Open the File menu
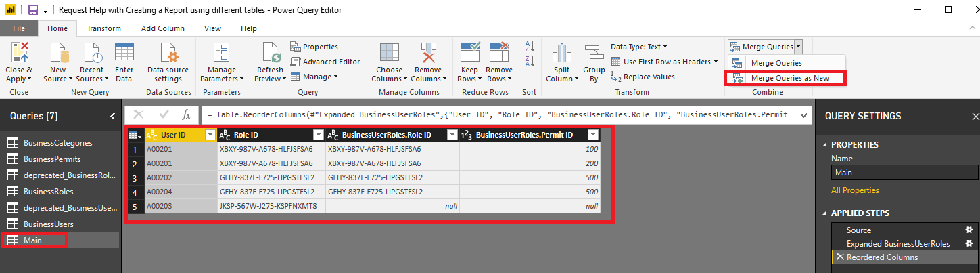The image size is (980, 273). tap(19, 28)
